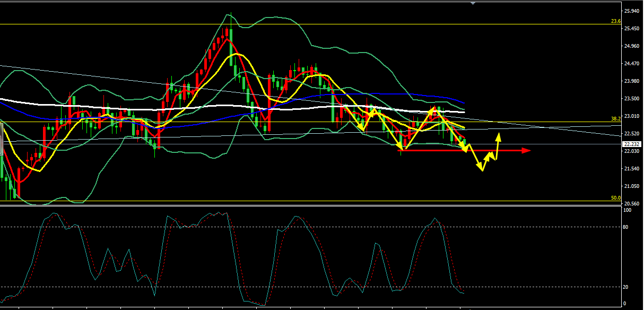Click the 22.520 price on the scale
The image size is (644, 310).
pyautogui.click(x=631, y=134)
